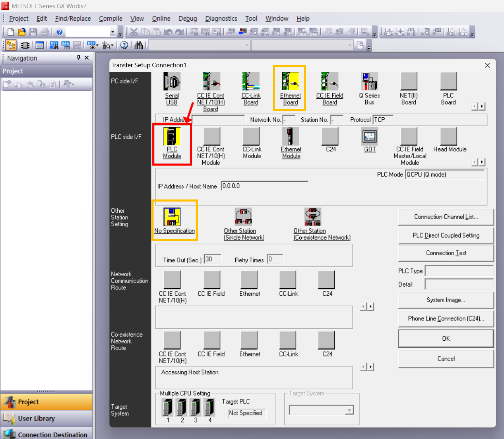Viewport: 504px width, 439px height.
Task: Confirm Transfer Setup with OK
Action: coord(446,339)
